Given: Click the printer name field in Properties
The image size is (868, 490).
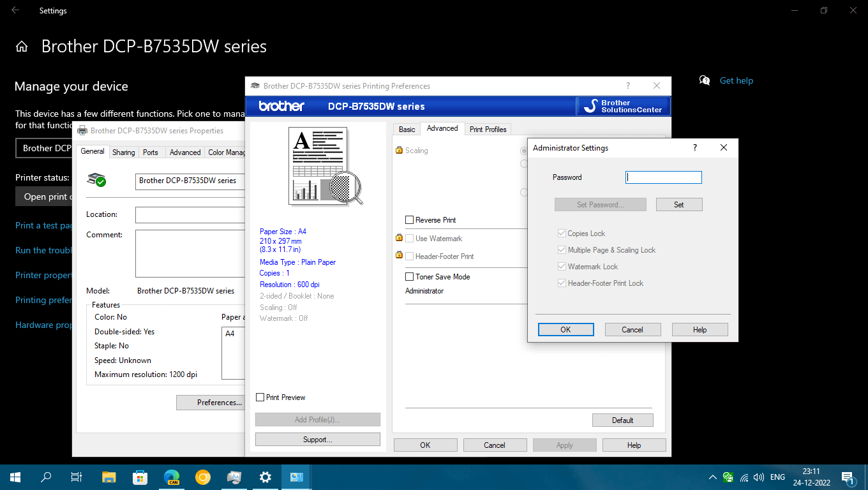Looking at the screenshot, I should pos(190,181).
